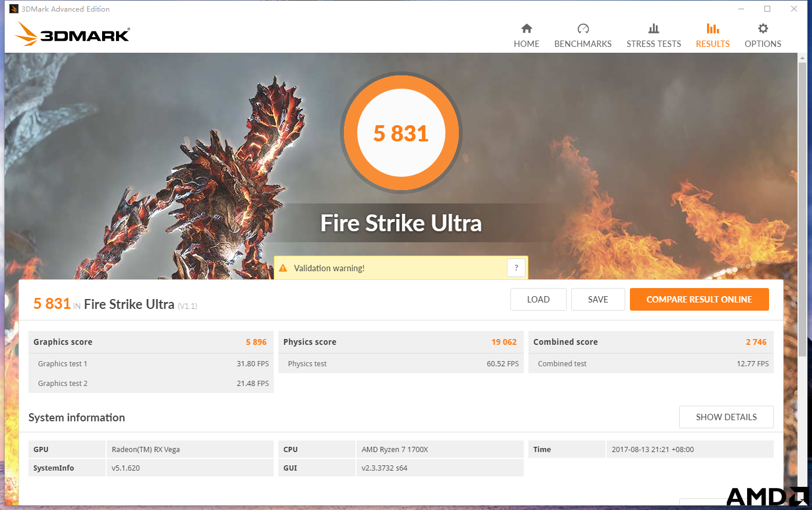Click the Graphics test 2 row
The image size is (812, 510).
point(151,383)
